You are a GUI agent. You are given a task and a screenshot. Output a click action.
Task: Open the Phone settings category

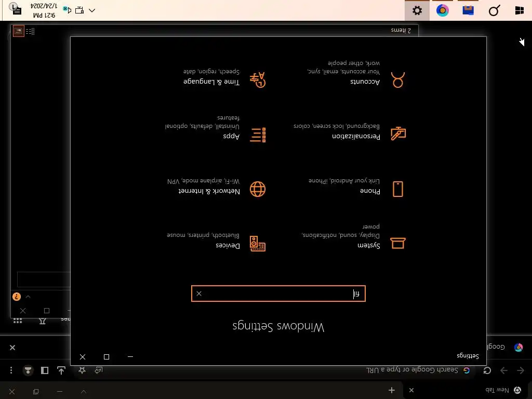coord(356,189)
